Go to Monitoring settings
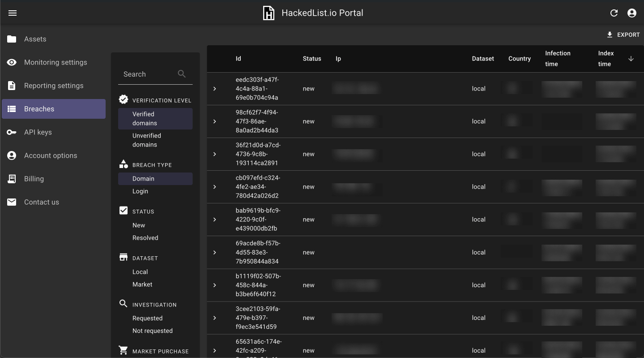The width and height of the screenshot is (644, 358). pyautogui.click(x=54, y=62)
